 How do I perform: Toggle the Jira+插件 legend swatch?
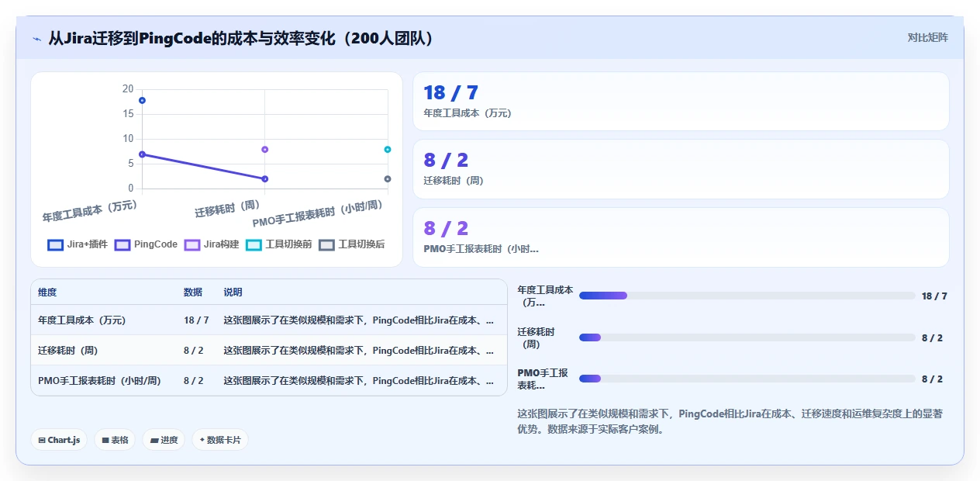point(55,244)
